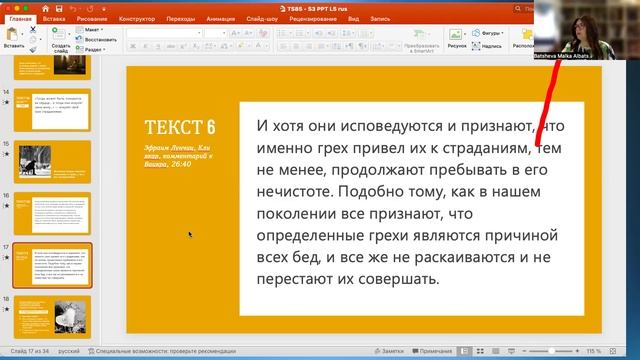Select slide 15 thumbnail with the bench photo
The height and width of the screenshot is (360, 640).
(x=52, y=162)
